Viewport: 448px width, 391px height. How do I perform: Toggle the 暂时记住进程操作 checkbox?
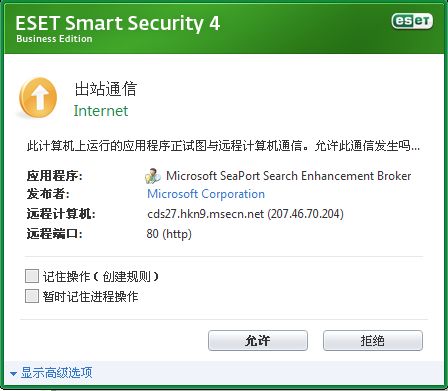32,296
